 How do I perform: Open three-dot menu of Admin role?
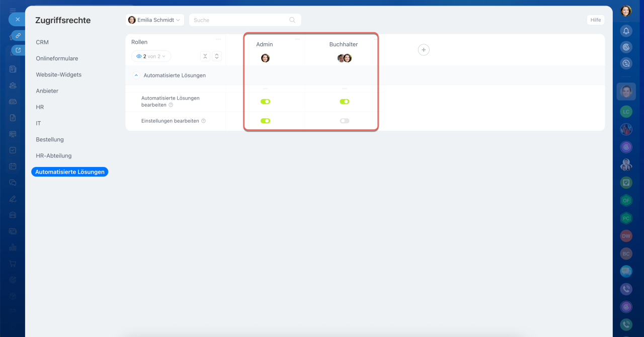(297, 39)
